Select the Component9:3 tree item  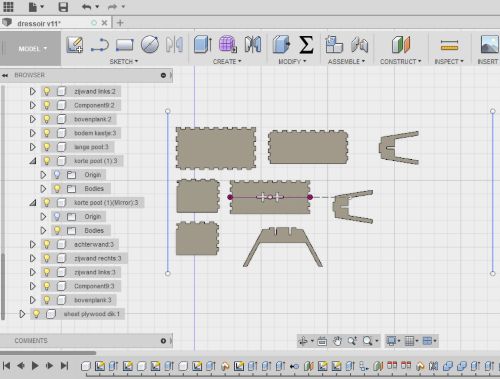point(94,286)
